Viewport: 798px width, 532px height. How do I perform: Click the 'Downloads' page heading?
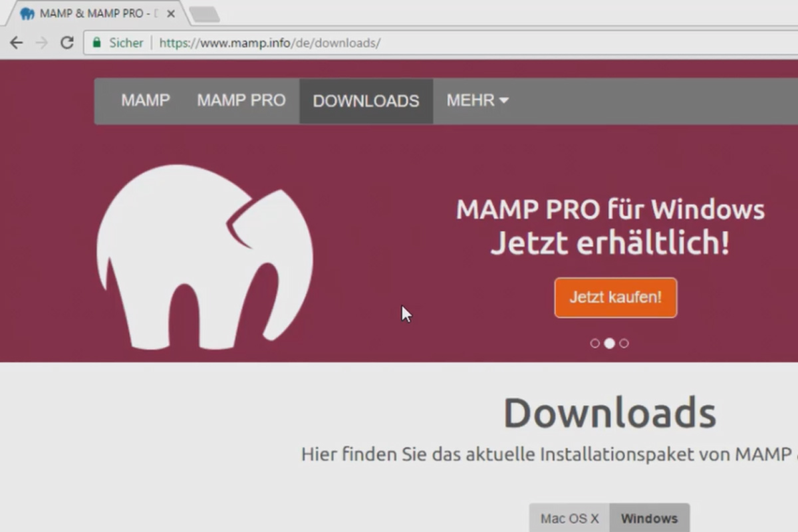coord(610,413)
